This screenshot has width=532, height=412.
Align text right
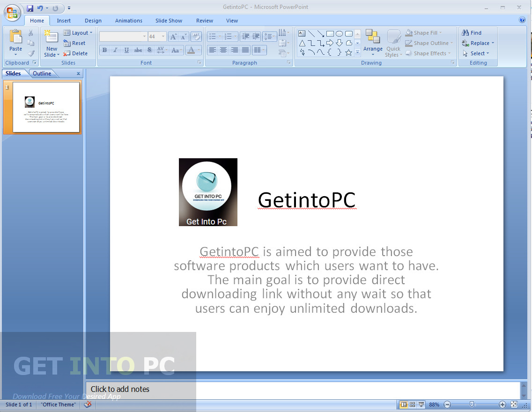coord(235,50)
